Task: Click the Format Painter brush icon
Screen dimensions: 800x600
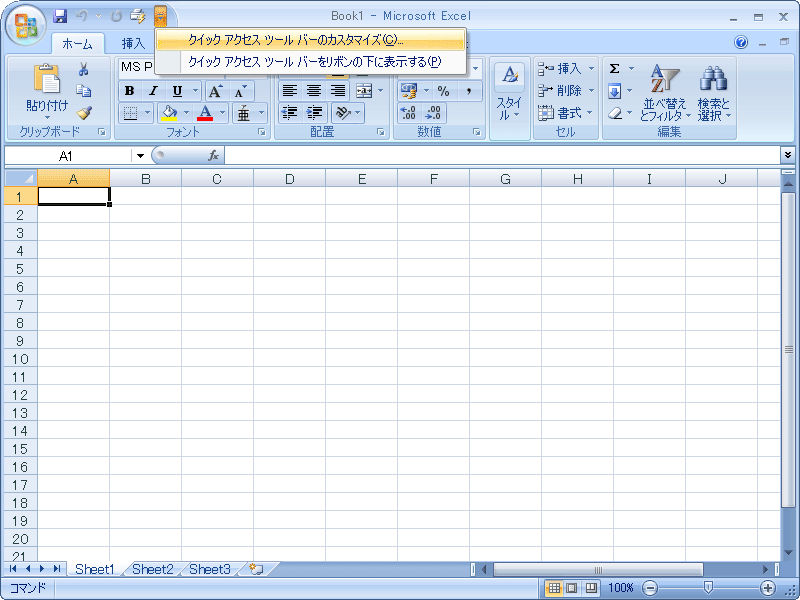Action: [x=84, y=113]
